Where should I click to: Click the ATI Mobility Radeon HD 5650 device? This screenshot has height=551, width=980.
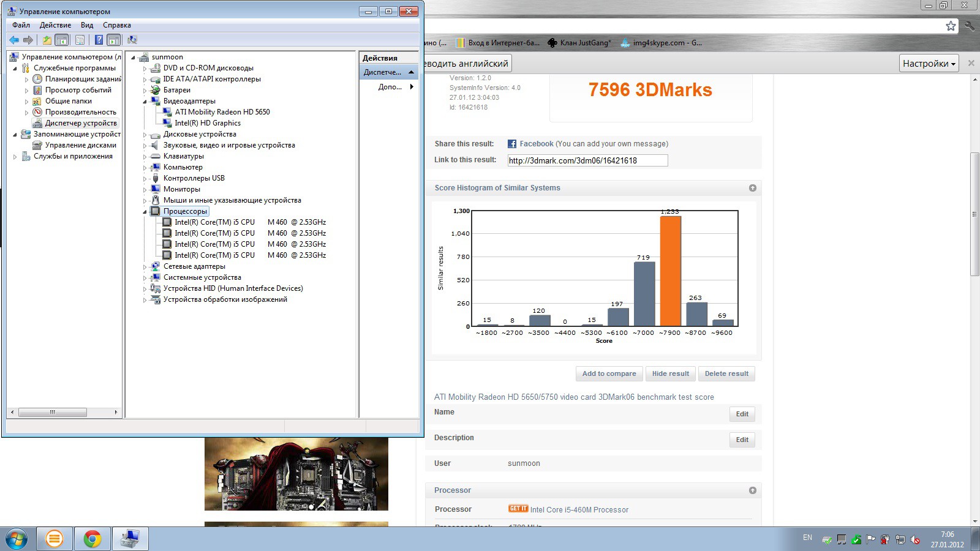tap(222, 112)
